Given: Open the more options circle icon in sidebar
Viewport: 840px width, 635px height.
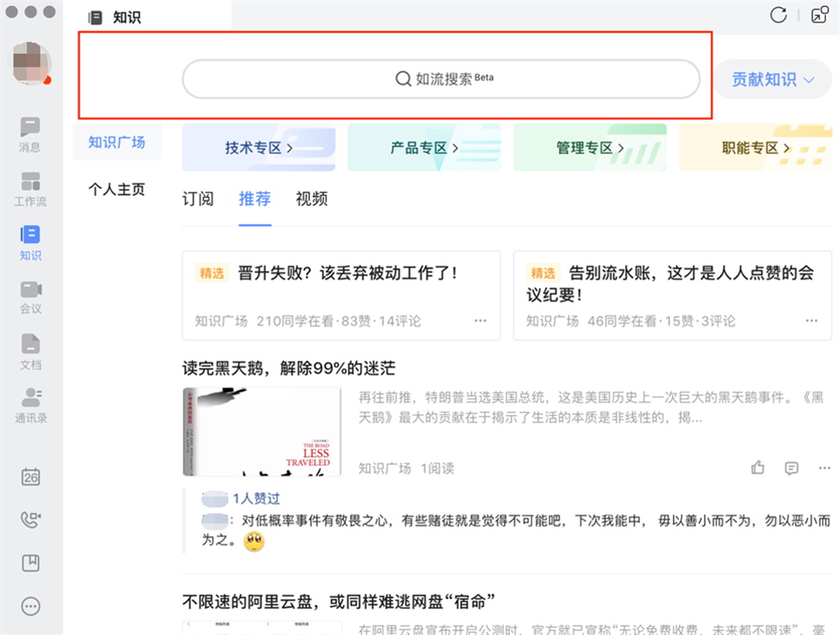Looking at the screenshot, I should coord(30,606).
